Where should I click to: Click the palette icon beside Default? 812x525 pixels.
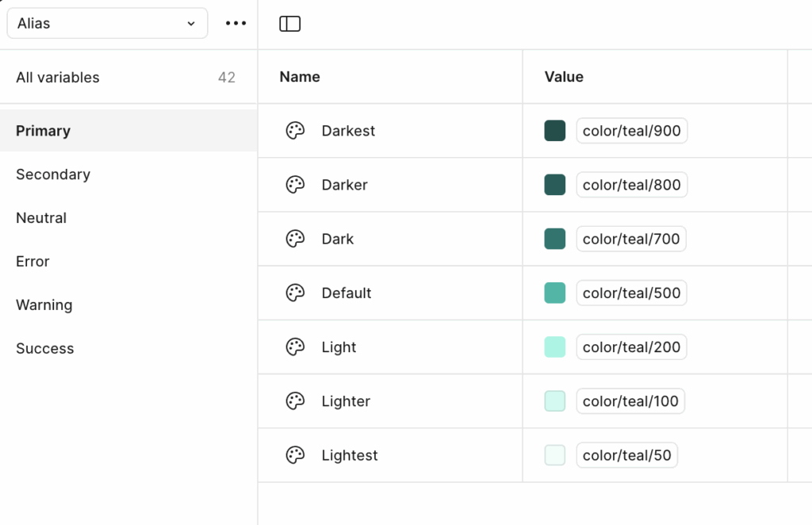(x=295, y=293)
